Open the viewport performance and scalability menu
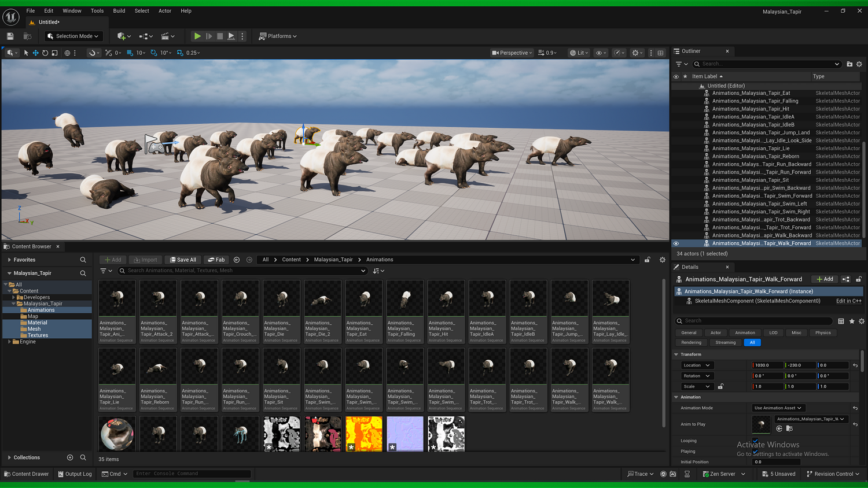The width and height of the screenshot is (868, 488). coord(619,53)
